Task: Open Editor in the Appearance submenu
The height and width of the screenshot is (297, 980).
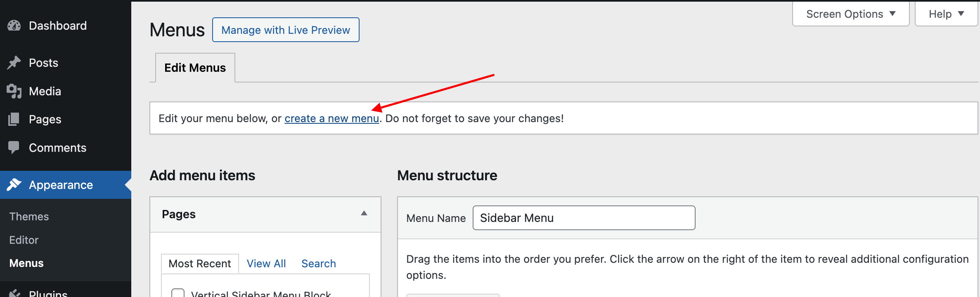Action: 24,240
